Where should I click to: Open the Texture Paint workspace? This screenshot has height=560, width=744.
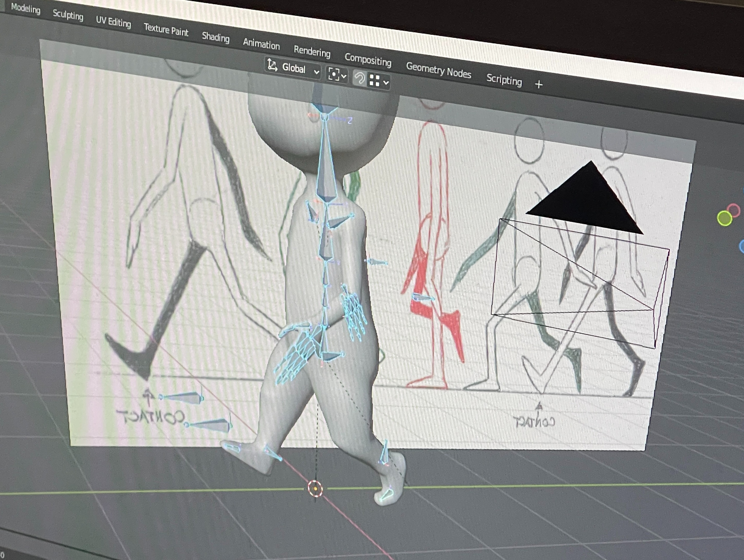(166, 30)
